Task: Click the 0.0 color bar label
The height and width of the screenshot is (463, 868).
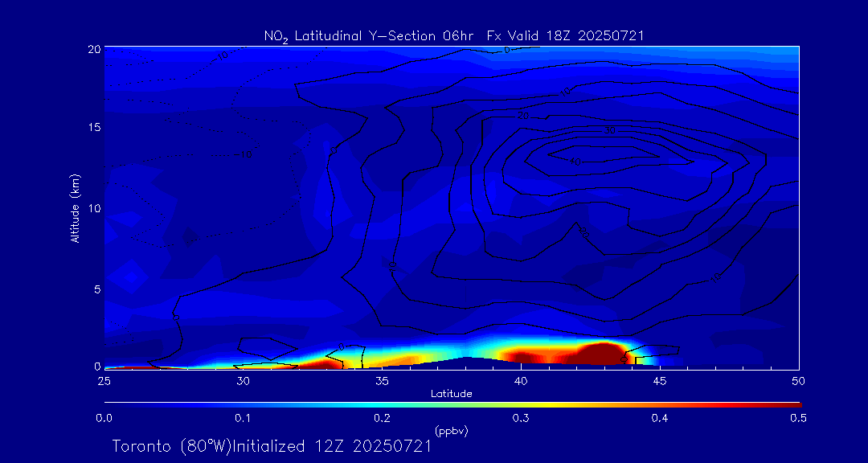Action: (x=104, y=418)
